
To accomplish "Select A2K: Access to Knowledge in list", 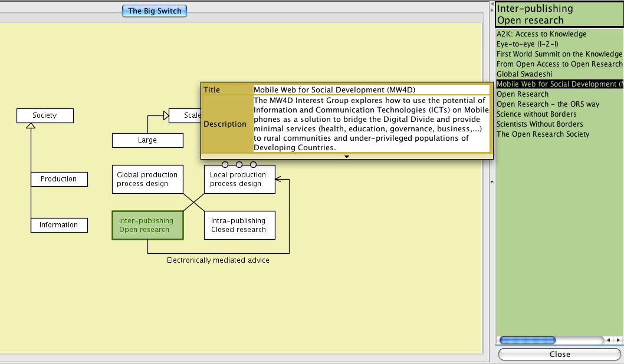I will coord(541,34).
